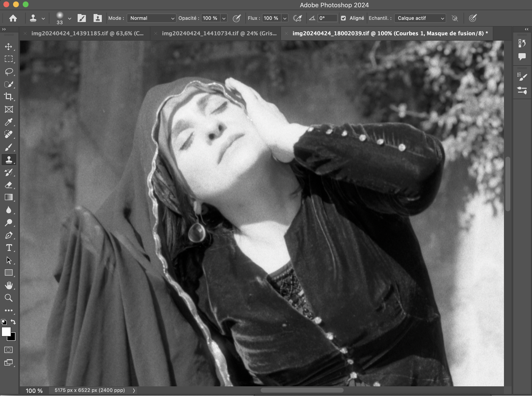Click the angle 0° input field
The height and width of the screenshot is (396, 532).
click(327, 18)
